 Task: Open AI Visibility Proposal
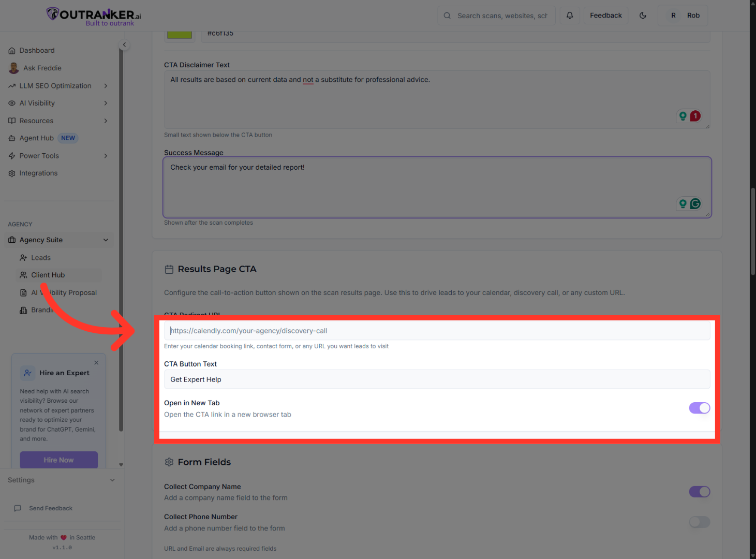[x=64, y=292]
